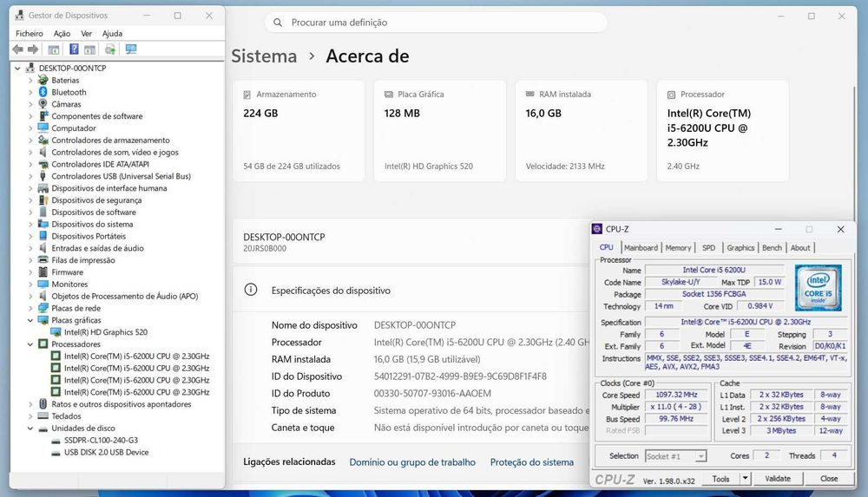Viewport: 868px width, 497px height.
Task: Click the Procurar uma definição search field
Action: coord(436,23)
